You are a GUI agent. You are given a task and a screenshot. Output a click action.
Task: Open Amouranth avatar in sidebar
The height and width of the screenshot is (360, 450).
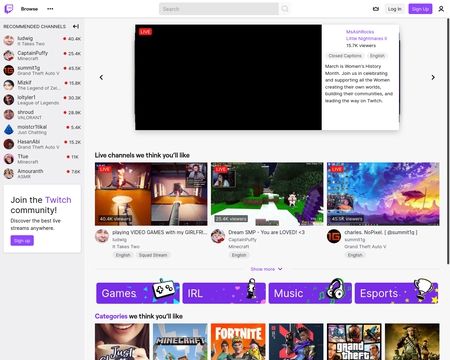coord(9,173)
